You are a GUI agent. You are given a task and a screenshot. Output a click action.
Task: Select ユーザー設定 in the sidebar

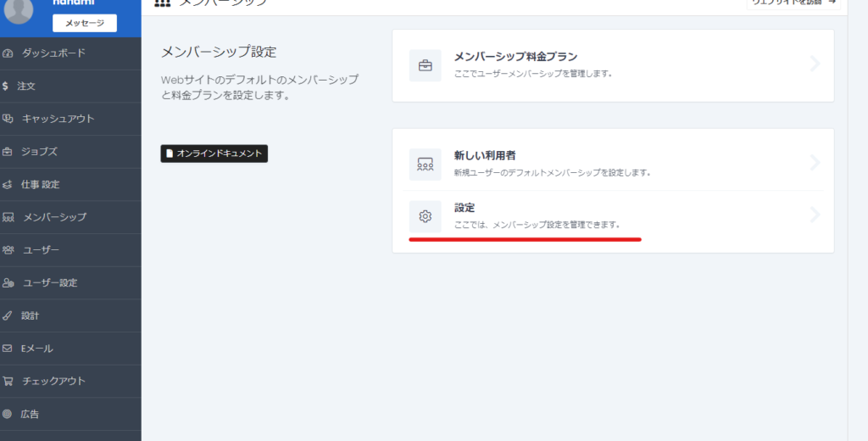pos(50,282)
